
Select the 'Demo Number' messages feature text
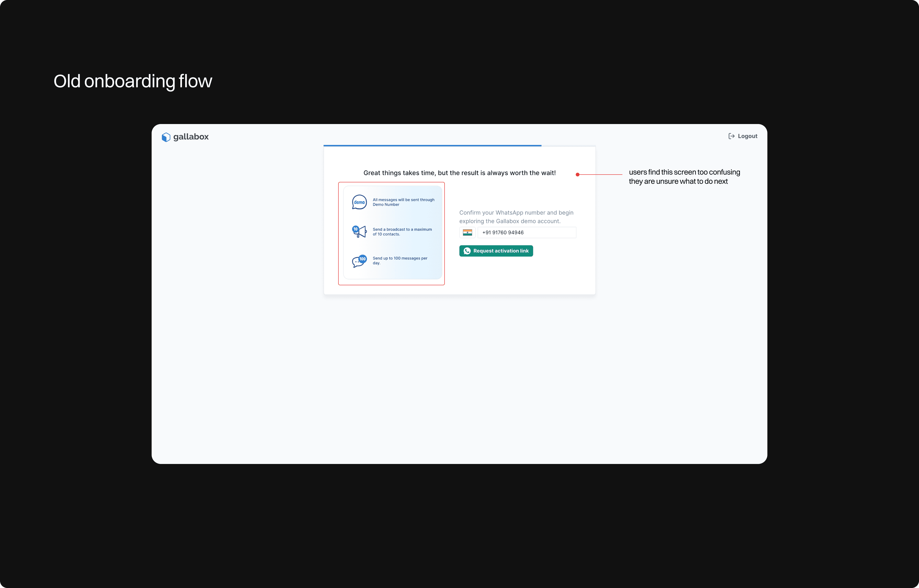pos(403,202)
